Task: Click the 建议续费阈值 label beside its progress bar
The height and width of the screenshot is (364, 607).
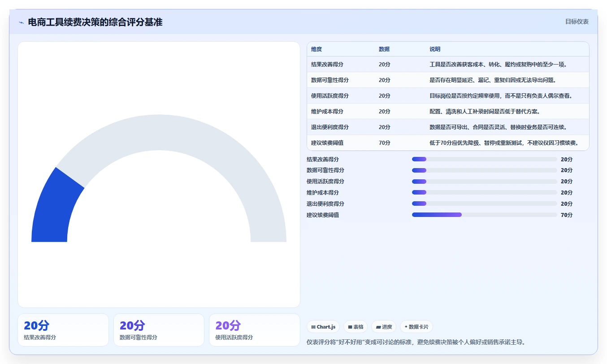Action: [x=323, y=215]
